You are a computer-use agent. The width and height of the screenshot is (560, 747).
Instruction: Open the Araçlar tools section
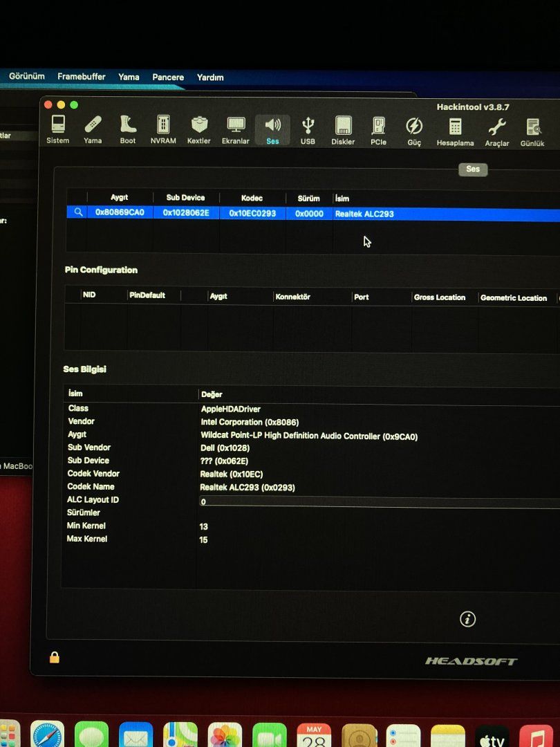coord(496,133)
